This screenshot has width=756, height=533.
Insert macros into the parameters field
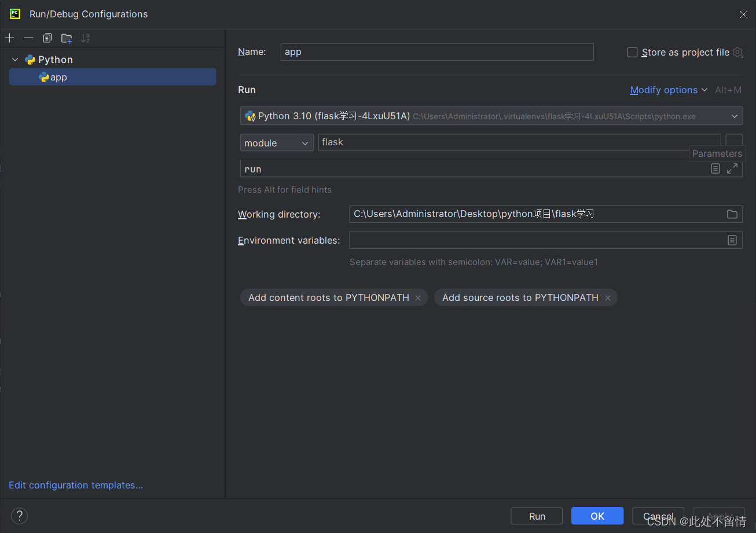(x=715, y=168)
